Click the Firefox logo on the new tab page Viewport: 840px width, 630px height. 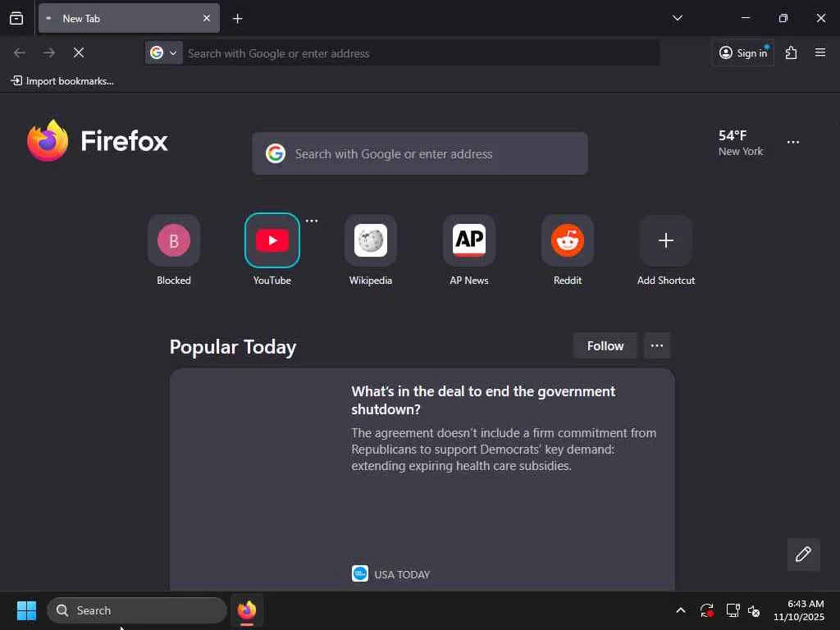tap(97, 141)
